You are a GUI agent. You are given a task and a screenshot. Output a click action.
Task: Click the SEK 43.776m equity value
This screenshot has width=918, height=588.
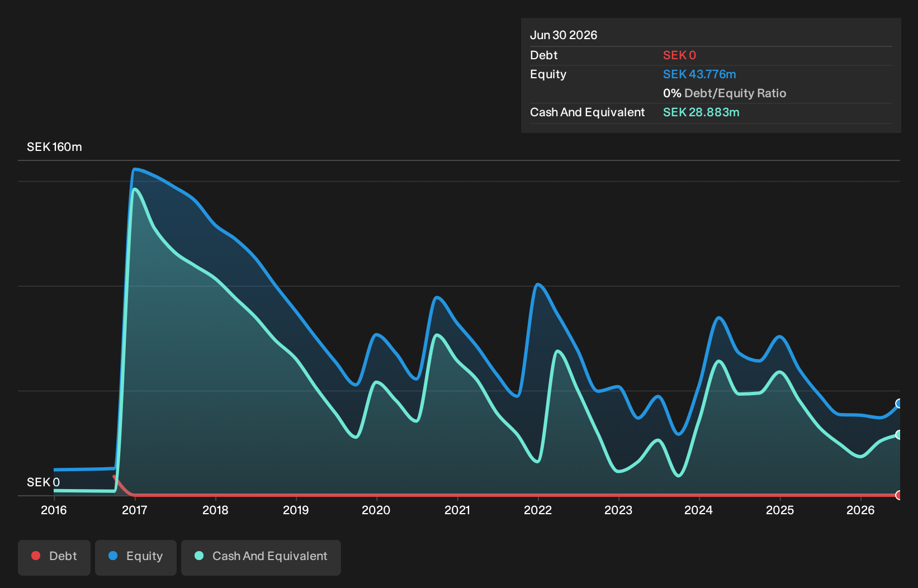pyautogui.click(x=699, y=74)
